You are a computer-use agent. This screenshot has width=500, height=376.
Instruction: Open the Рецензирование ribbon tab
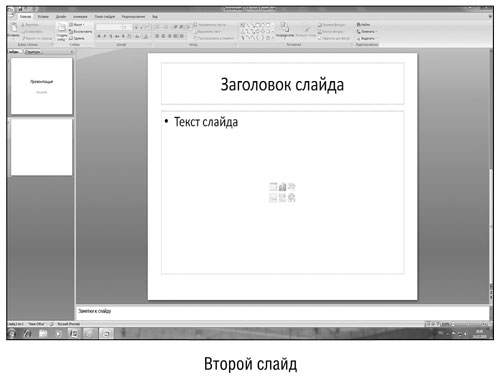(x=133, y=17)
